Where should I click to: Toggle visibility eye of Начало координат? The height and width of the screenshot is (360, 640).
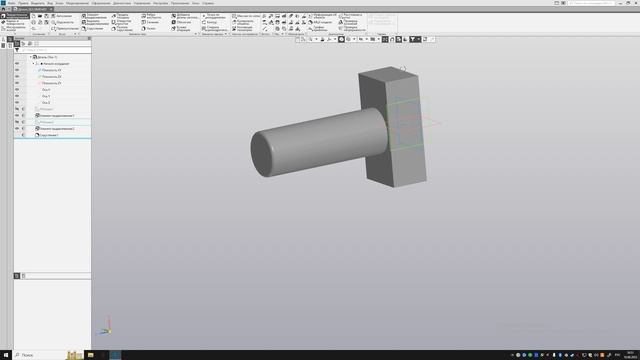(x=17, y=64)
